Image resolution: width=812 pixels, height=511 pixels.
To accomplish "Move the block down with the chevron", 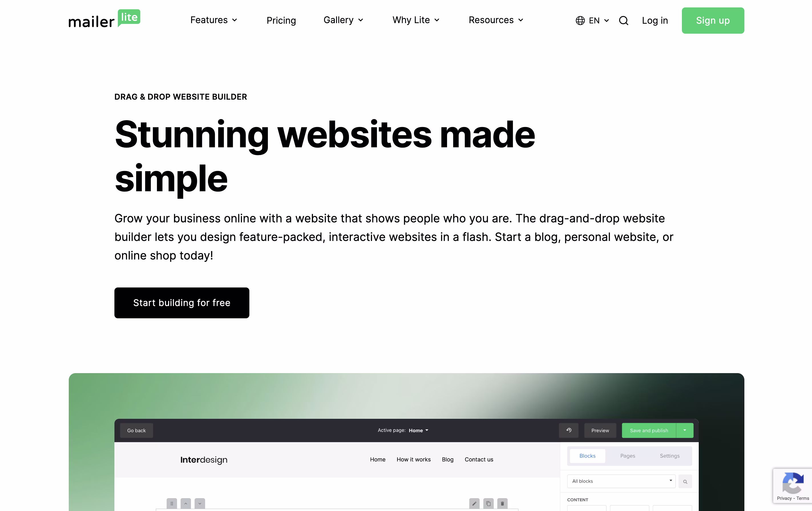I will 200,503.
